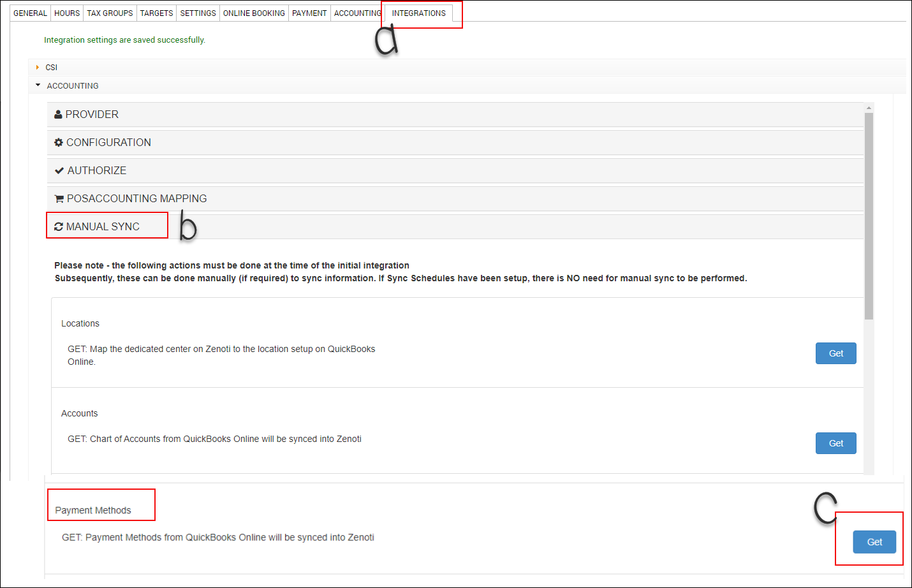This screenshot has width=912, height=588.
Task: Click the CONFIGURATION gear icon
Action: (x=59, y=142)
